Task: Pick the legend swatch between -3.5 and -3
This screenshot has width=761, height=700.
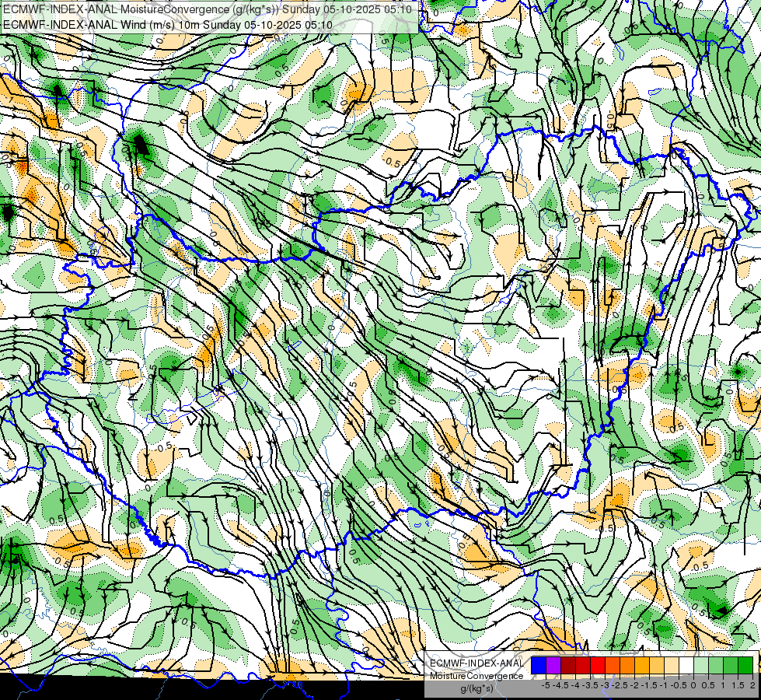Action: pos(598,666)
